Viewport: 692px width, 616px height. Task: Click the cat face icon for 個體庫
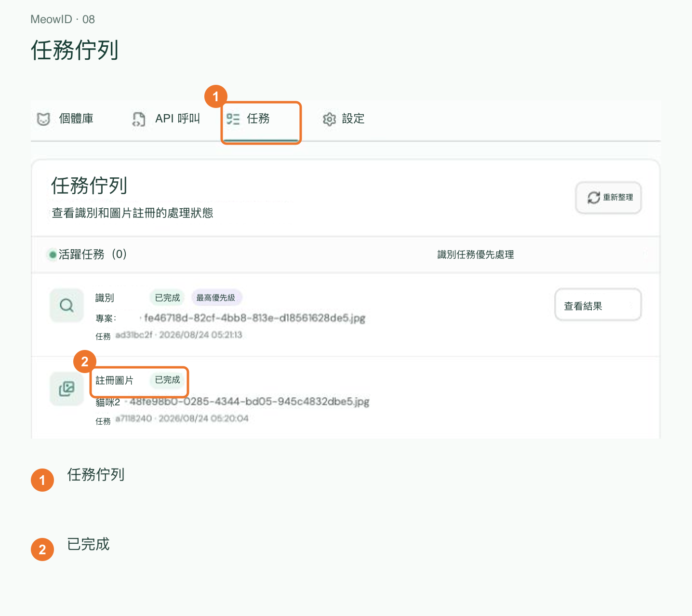(x=44, y=119)
